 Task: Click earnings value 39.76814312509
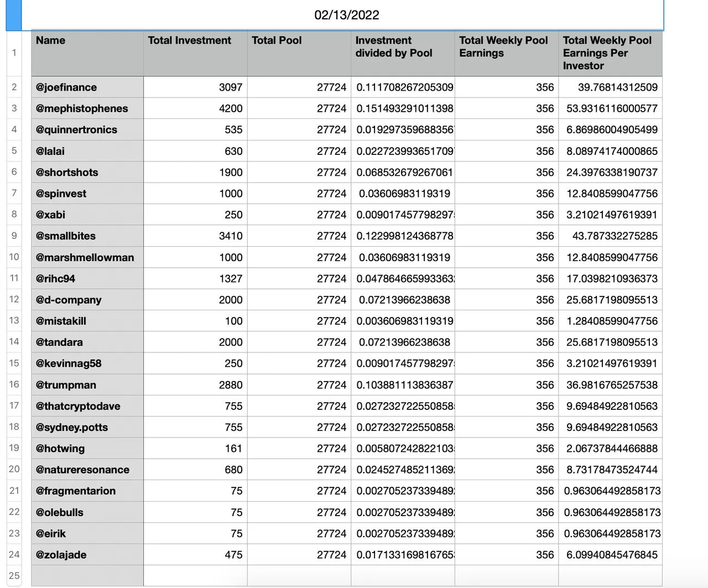pos(610,87)
